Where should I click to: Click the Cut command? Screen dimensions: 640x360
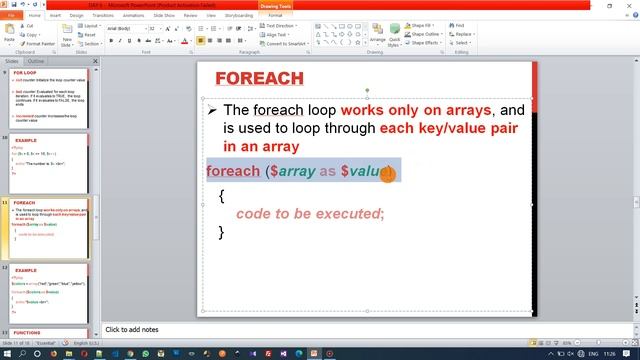point(27,26)
